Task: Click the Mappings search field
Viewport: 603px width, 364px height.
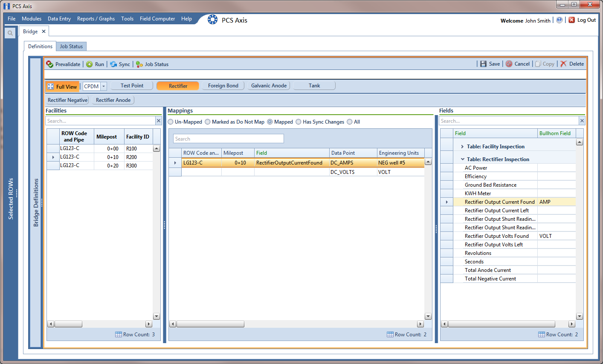Action: pyautogui.click(x=228, y=139)
